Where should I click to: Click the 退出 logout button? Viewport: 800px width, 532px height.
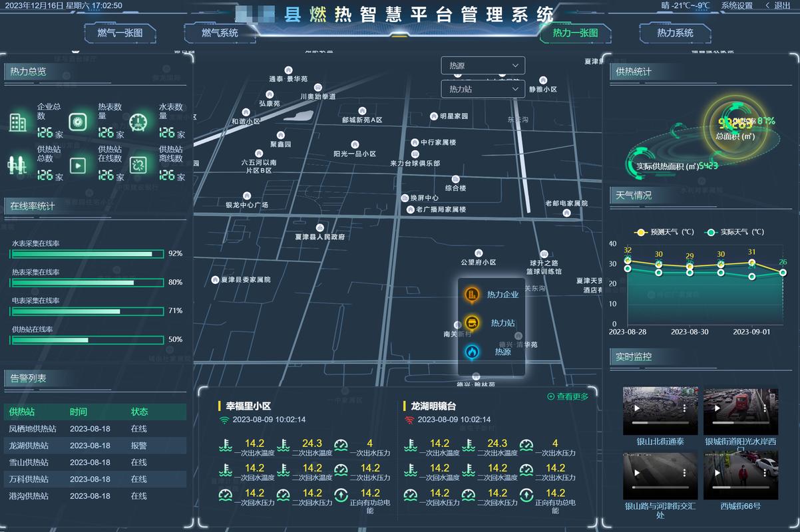click(x=777, y=5)
